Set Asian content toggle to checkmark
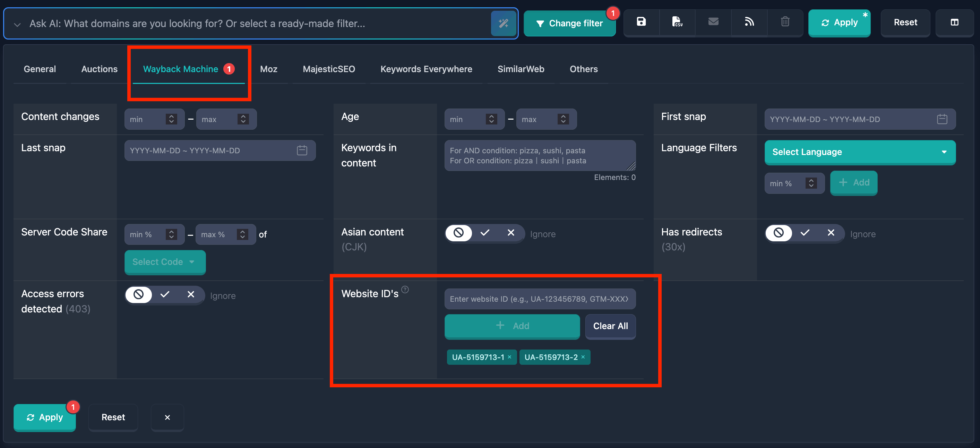This screenshot has width=980, height=448. click(485, 233)
